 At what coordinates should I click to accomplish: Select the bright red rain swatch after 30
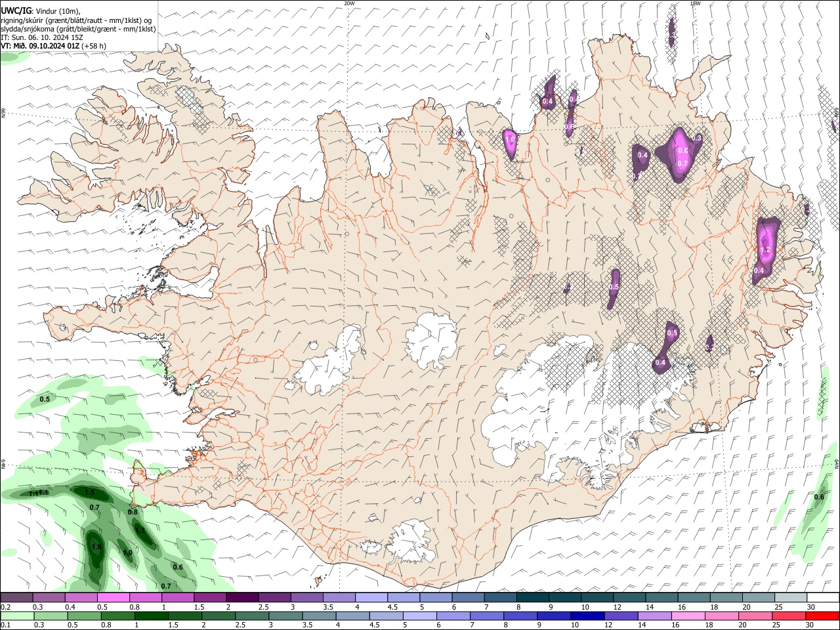click(x=822, y=616)
